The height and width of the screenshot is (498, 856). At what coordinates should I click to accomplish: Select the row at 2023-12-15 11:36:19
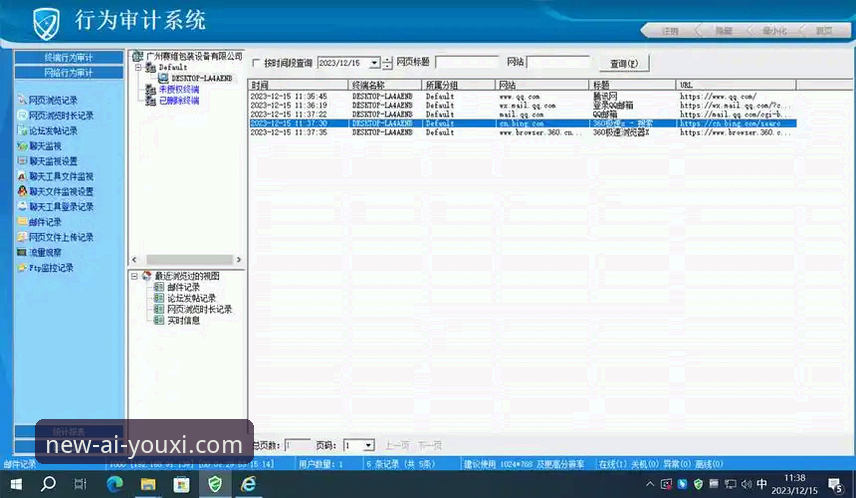pyautogui.click(x=522, y=105)
